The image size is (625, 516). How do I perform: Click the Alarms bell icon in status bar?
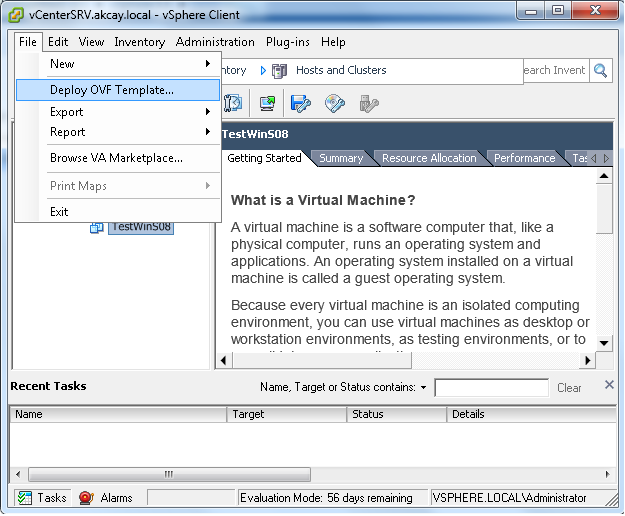click(86, 498)
